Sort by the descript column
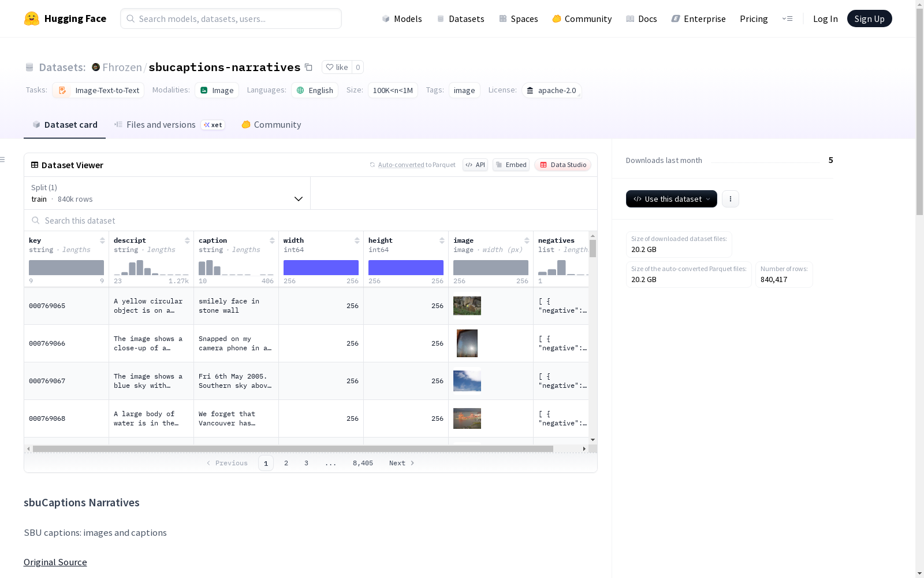Viewport: 924px width, 578px height. click(187, 240)
